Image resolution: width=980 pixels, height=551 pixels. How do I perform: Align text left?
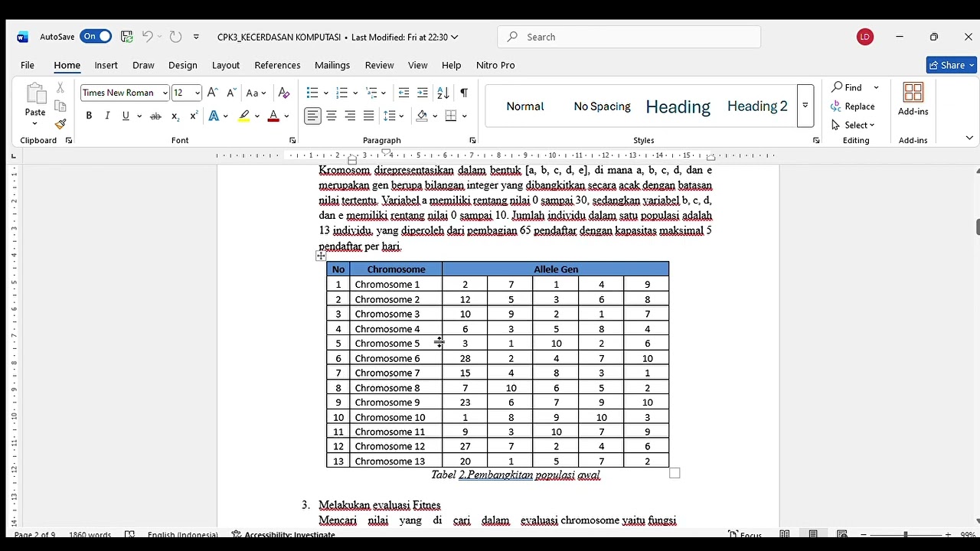312,116
